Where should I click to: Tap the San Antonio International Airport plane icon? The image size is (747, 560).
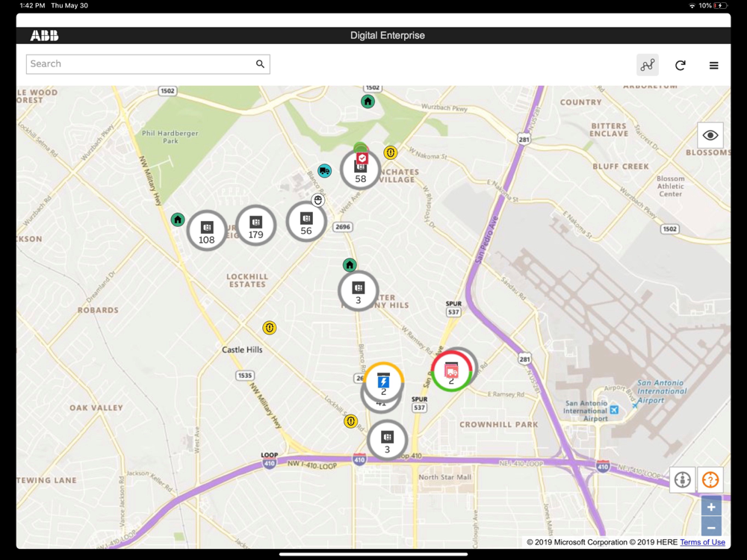coord(615,410)
